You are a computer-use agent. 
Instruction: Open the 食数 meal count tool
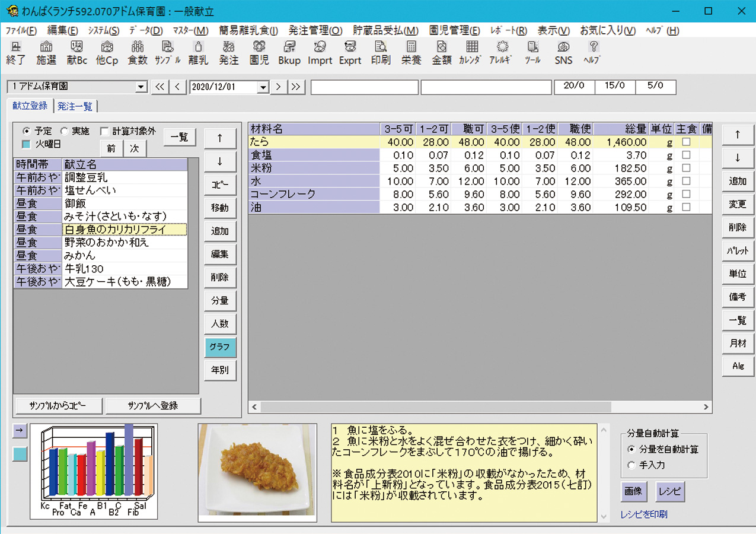137,52
